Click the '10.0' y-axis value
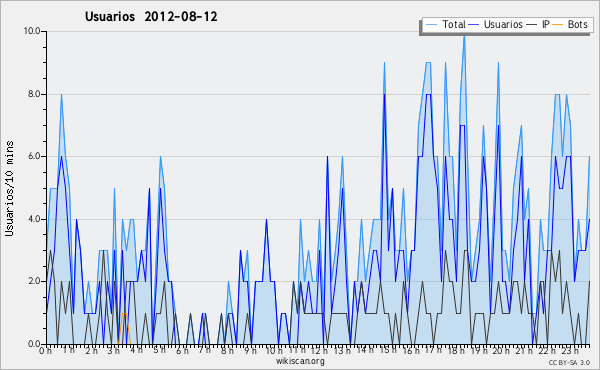The height and width of the screenshot is (370, 600). (x=32, y=31)
